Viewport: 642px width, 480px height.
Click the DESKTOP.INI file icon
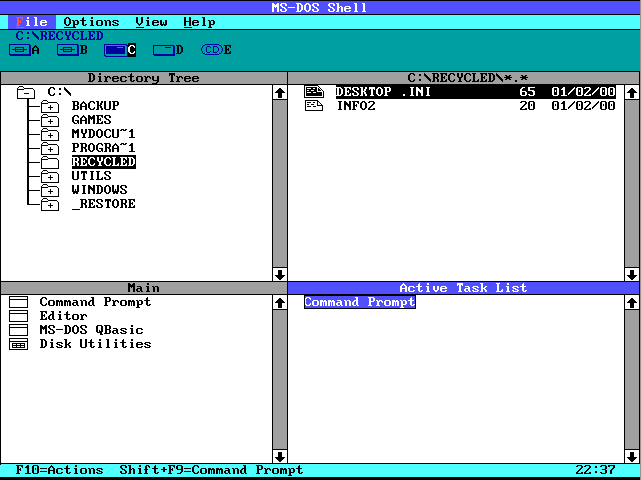click(x=314, y=92)
